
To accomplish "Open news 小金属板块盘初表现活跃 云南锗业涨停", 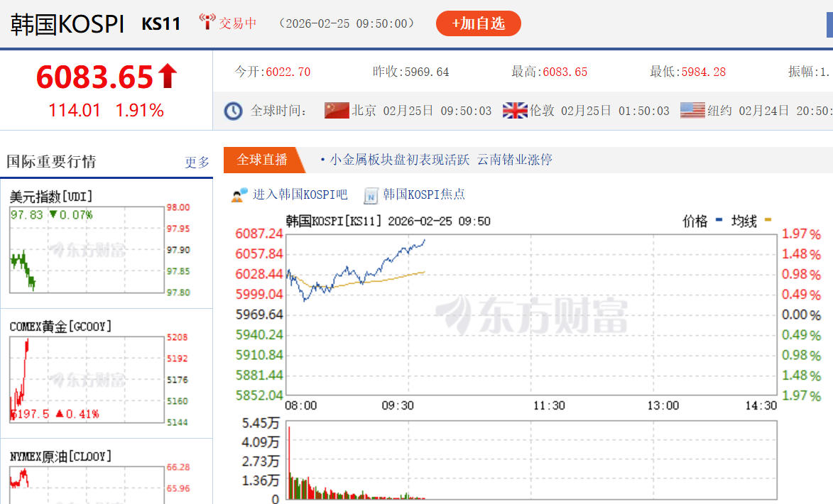I will click(x=441, y=160).
